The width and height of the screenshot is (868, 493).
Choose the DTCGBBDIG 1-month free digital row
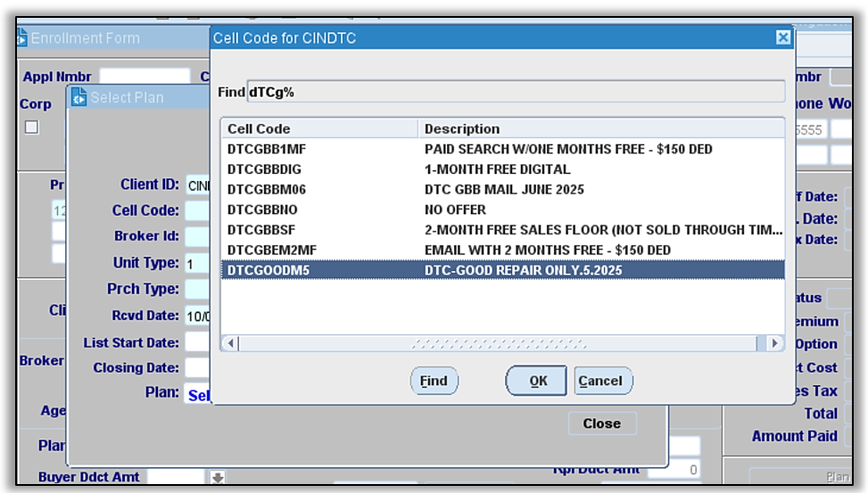(x=502, y=169)
